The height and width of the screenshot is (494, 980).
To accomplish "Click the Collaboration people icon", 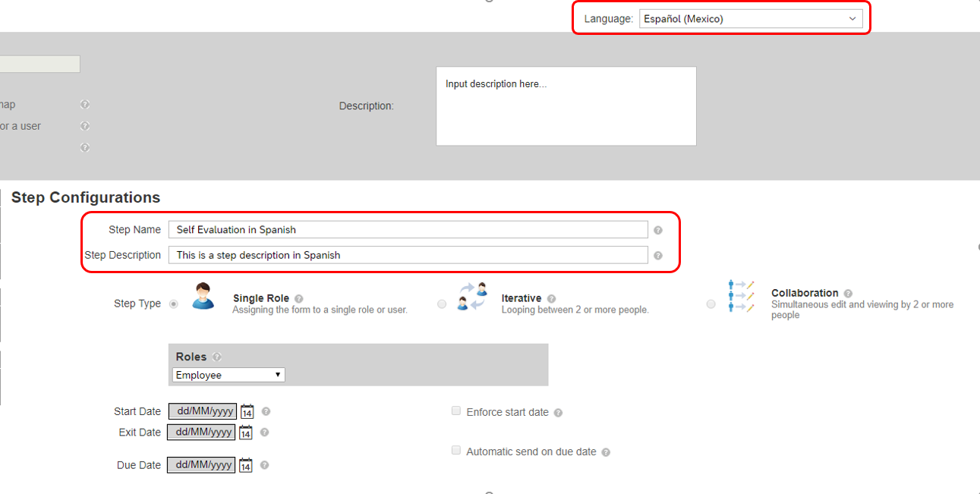I will coord(741,296).
